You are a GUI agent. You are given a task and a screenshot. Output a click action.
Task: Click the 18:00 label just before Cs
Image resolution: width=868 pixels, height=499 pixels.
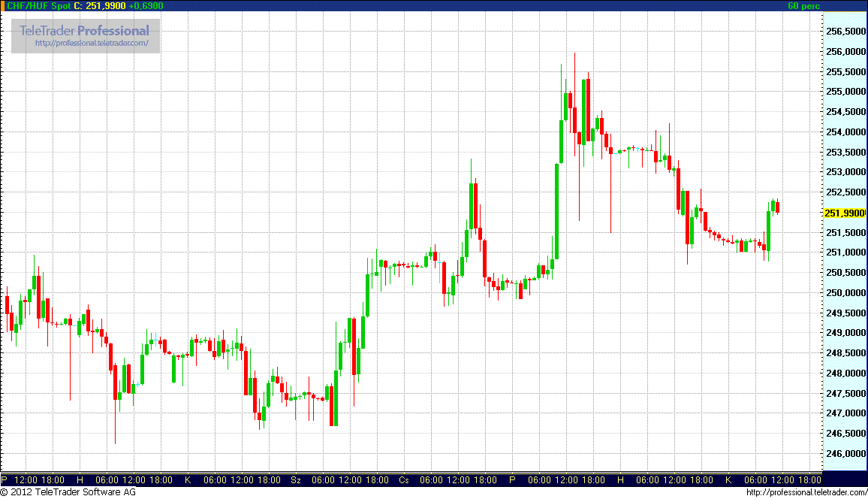[x=377, y=480]
